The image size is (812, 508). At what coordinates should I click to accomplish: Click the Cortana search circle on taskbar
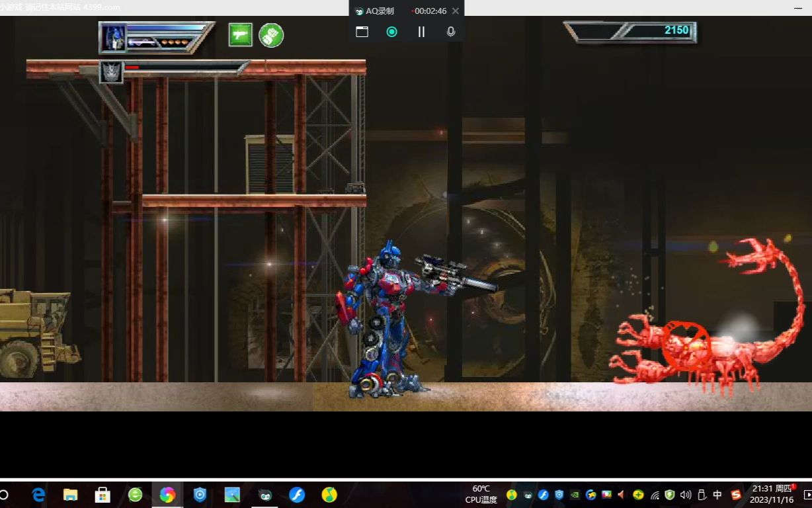[x=3, y=494]
